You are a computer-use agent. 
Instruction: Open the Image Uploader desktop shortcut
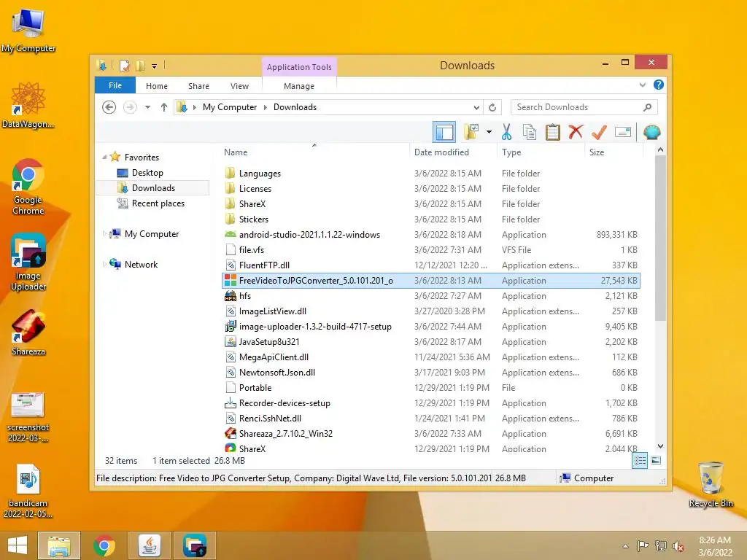pos(28,262)
